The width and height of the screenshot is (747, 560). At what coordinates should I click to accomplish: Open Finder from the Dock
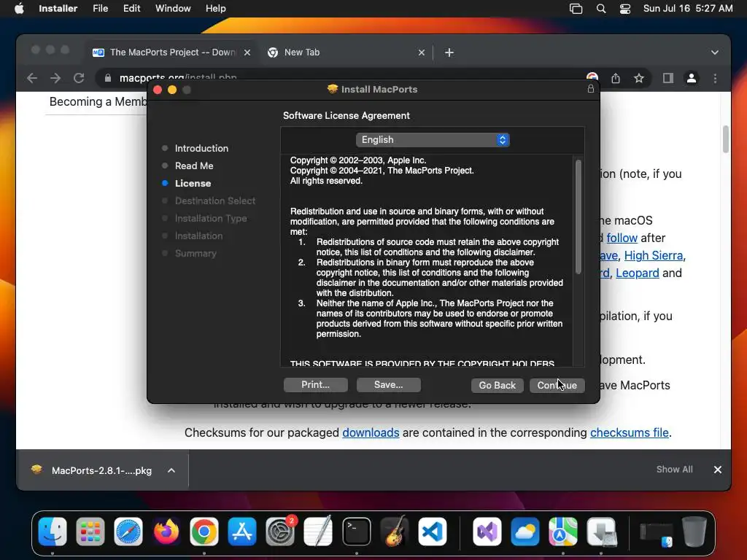(53, 532)
